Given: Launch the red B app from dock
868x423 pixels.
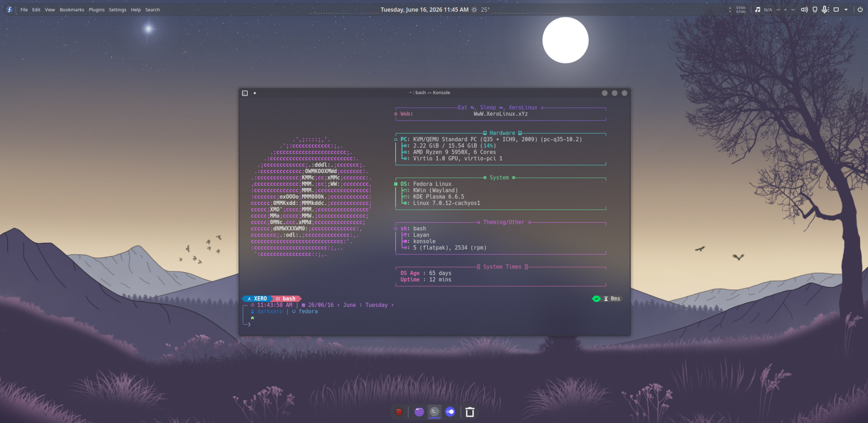Looking at the screenshot, I should click(x=399, y=412).
